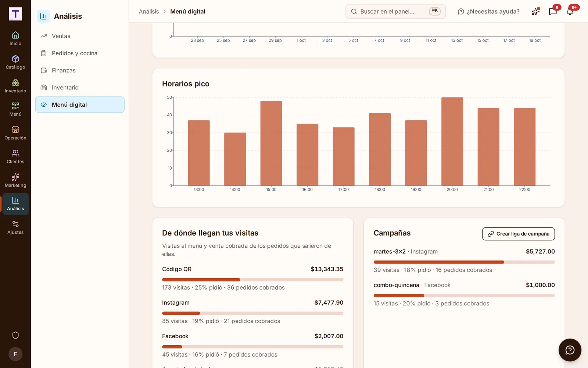The image size is (588, 368).
Task: Select Ventas in the Análisis menu
Action: [x=80, y=36]
